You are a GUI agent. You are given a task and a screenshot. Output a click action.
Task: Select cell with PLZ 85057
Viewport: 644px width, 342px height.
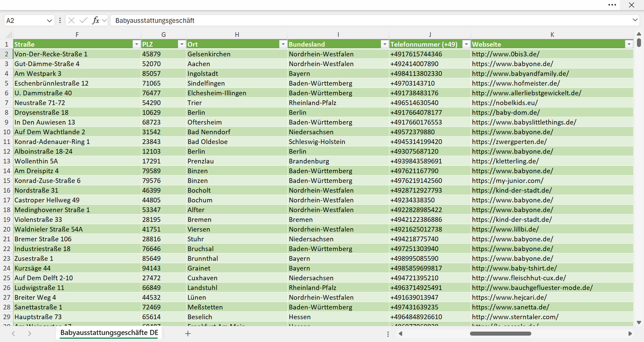164,73
